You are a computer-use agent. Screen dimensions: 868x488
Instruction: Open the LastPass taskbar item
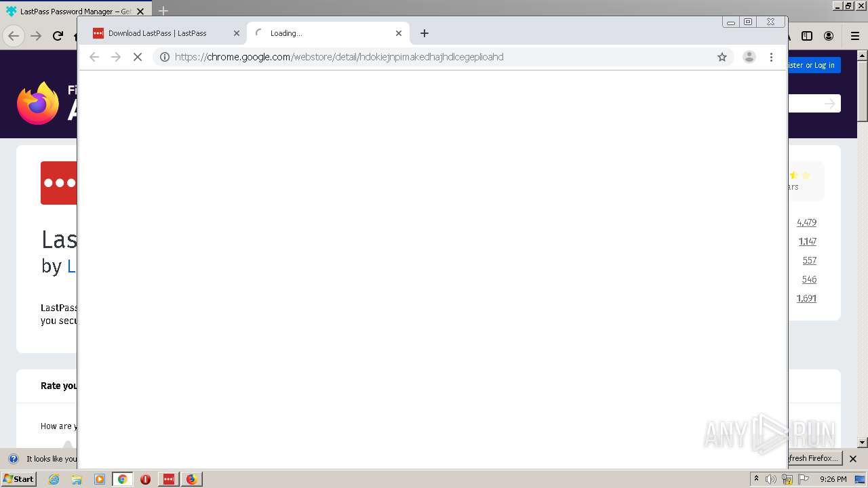pos(168,479)
